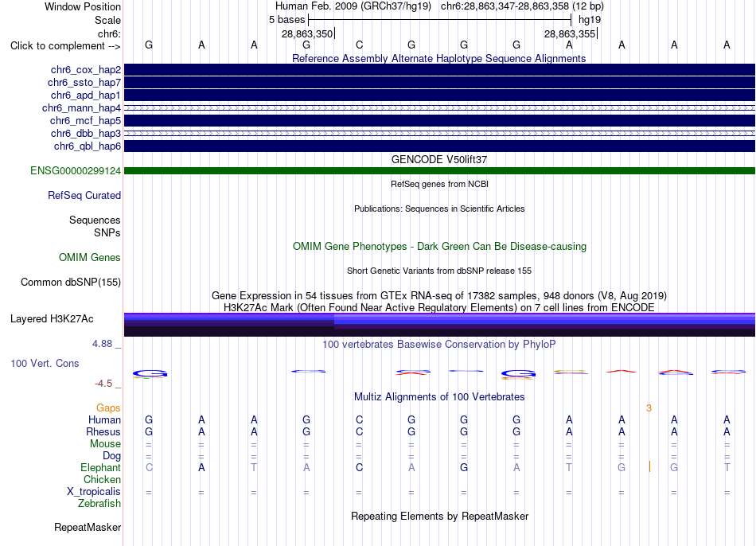Select the chr6_dbb_hap3 track label

click(86, 133)
